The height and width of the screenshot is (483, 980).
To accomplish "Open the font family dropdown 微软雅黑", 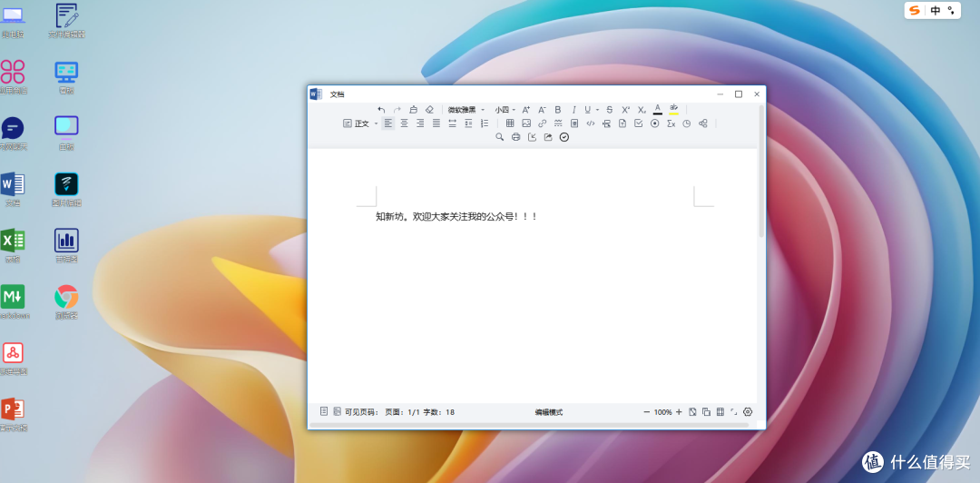I will point(466,110).
